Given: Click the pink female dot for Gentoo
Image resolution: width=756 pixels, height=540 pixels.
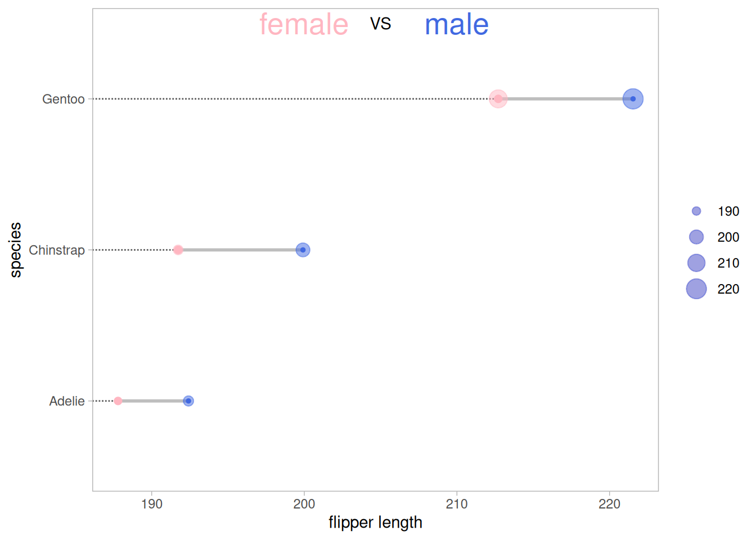Looking at the screenshot, I should [498, 99].
